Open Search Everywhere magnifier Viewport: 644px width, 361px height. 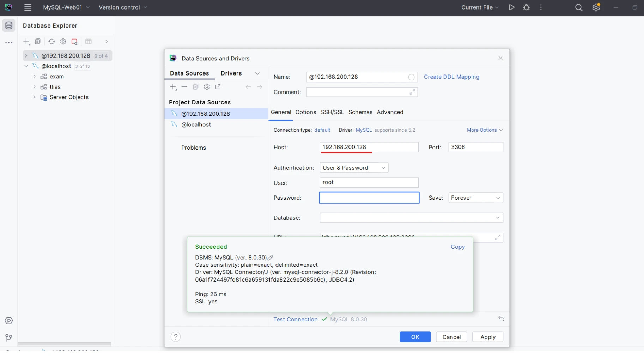click(x=579, y=7)
